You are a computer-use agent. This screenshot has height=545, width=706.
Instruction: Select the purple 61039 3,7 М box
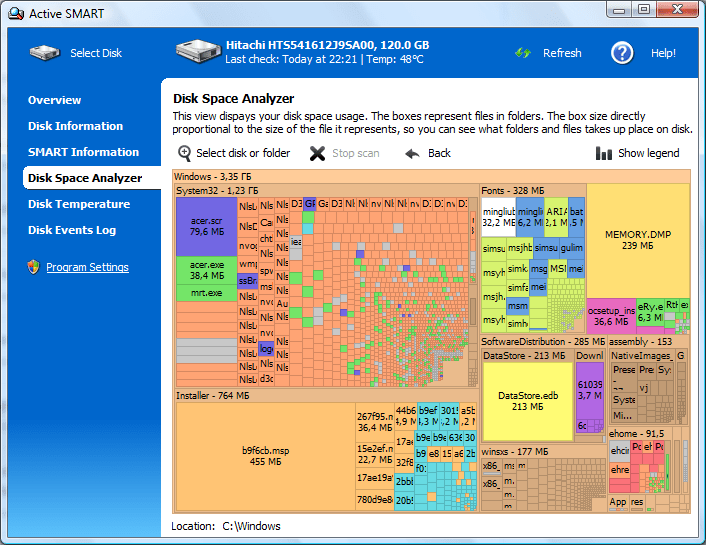(x=590, y=391)
